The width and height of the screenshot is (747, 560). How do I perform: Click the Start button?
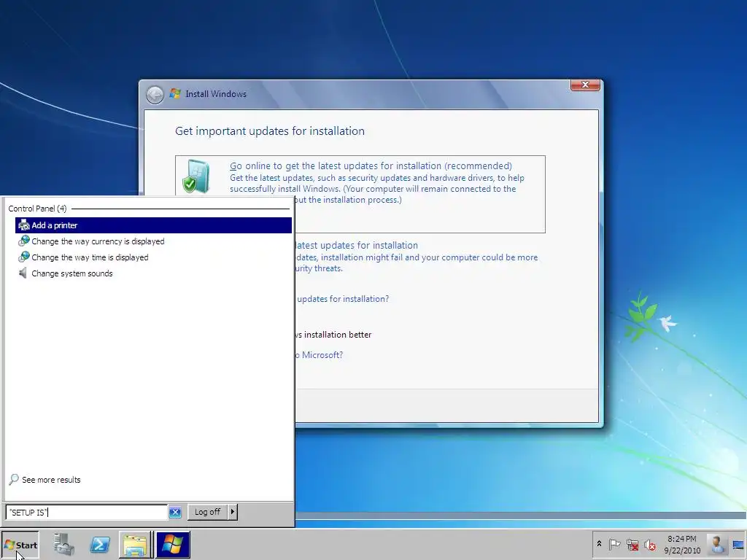(x=20, y=545)
